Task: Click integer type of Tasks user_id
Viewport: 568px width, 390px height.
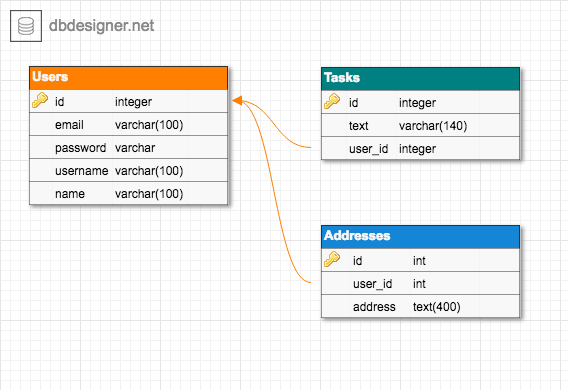Action: click(417, 149)
